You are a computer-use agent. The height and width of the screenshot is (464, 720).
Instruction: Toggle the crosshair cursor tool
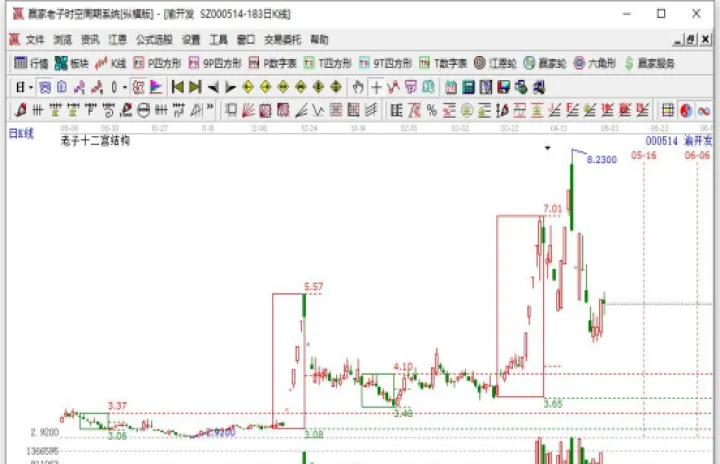(376, 87)
